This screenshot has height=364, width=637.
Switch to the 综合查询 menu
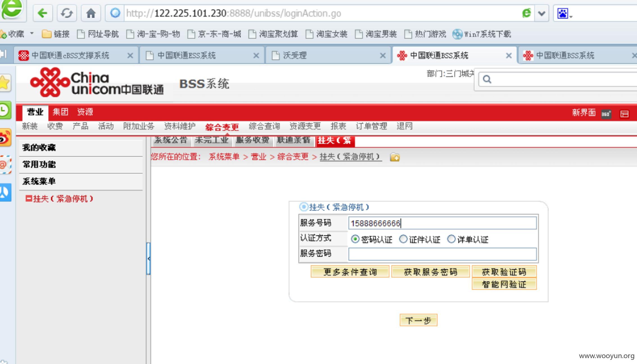264,126
